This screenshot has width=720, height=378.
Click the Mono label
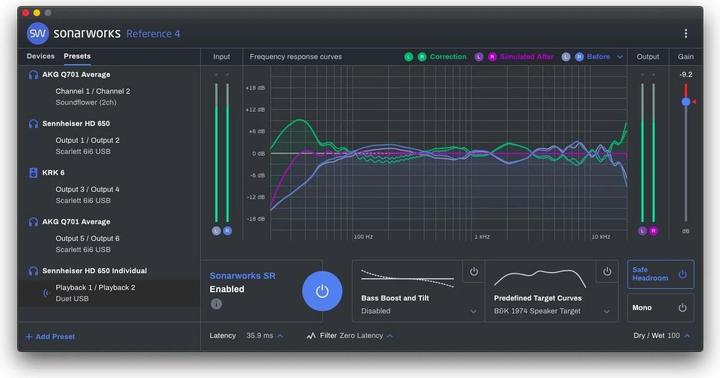(x=642, y=308)
